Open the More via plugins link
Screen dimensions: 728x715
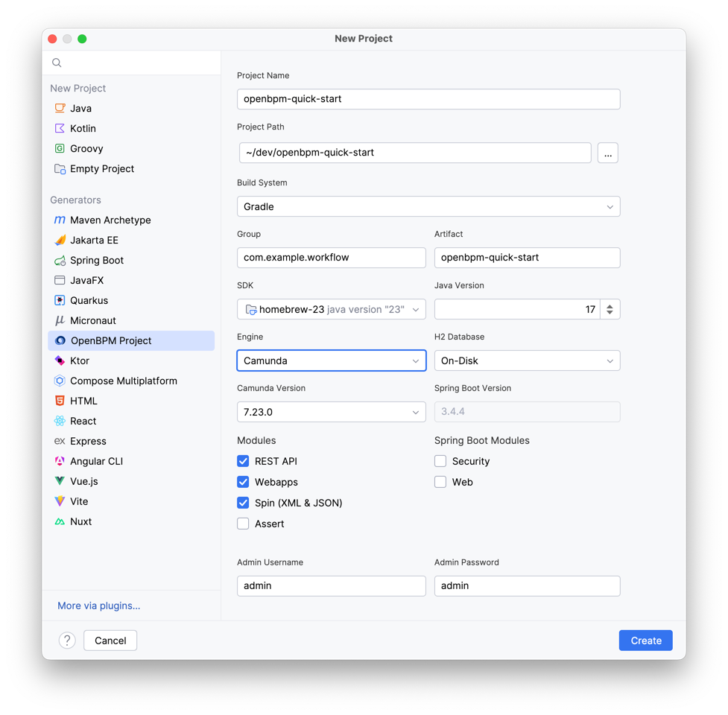(99, 606)
